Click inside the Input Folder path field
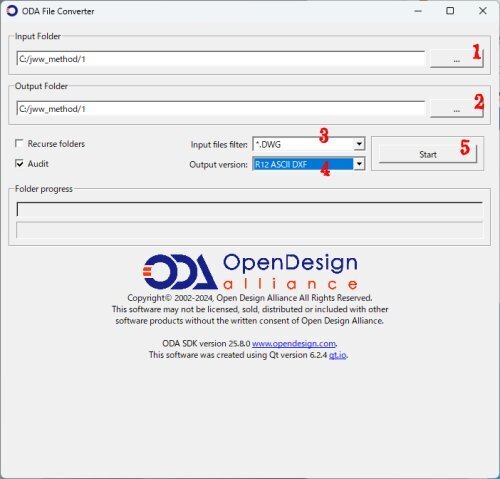The height and width of the screenshot is (479, 500). point(221,59)
